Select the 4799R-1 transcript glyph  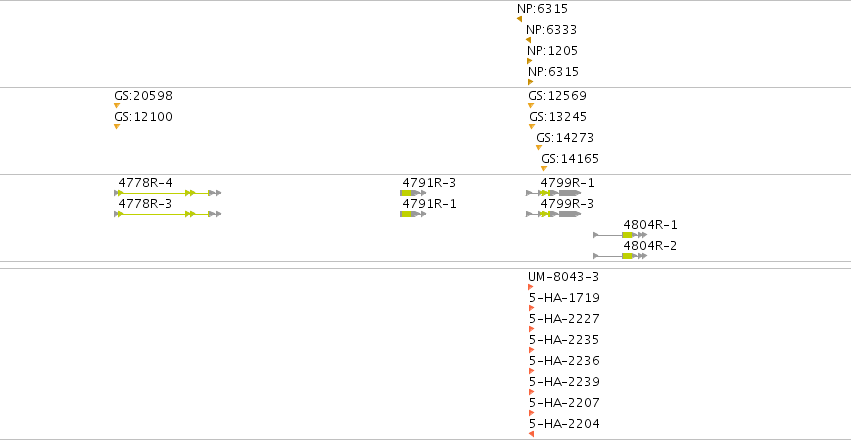click(554, 193)
